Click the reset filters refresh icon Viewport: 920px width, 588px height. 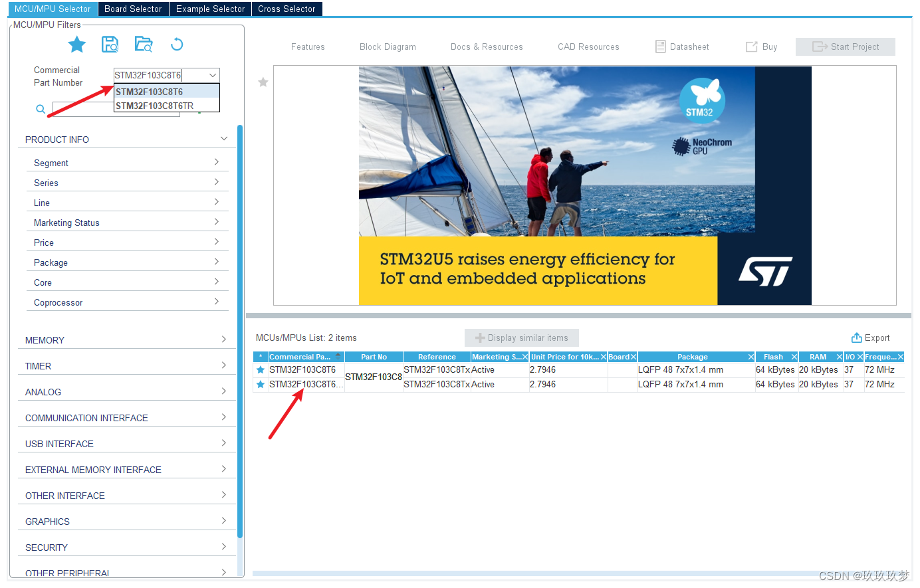coord(177,45)
